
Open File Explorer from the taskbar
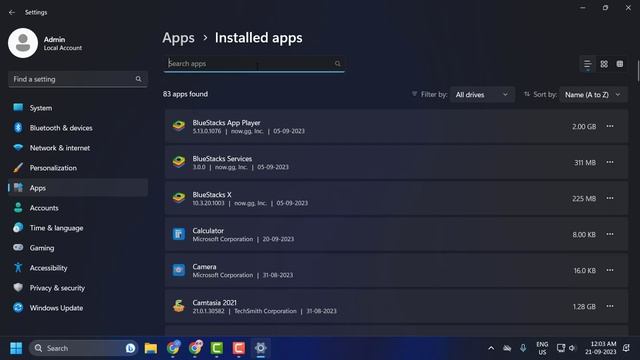click(x=151, y=348)
